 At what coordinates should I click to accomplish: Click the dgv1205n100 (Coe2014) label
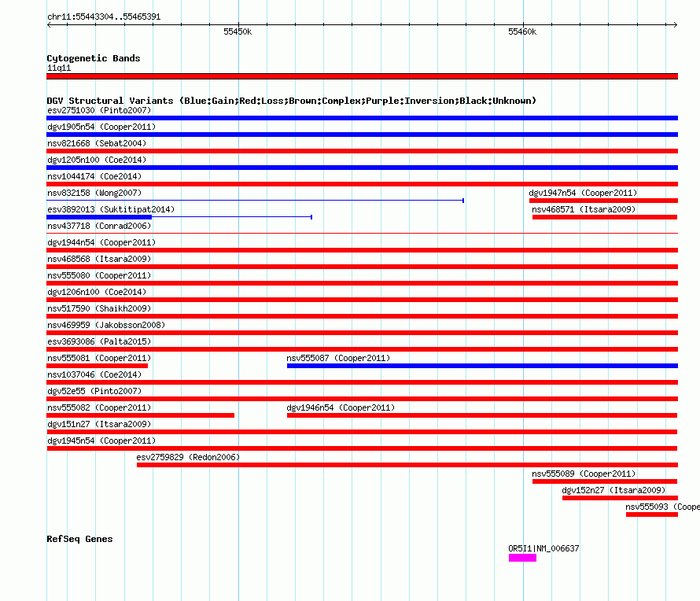tap(97, 160)
